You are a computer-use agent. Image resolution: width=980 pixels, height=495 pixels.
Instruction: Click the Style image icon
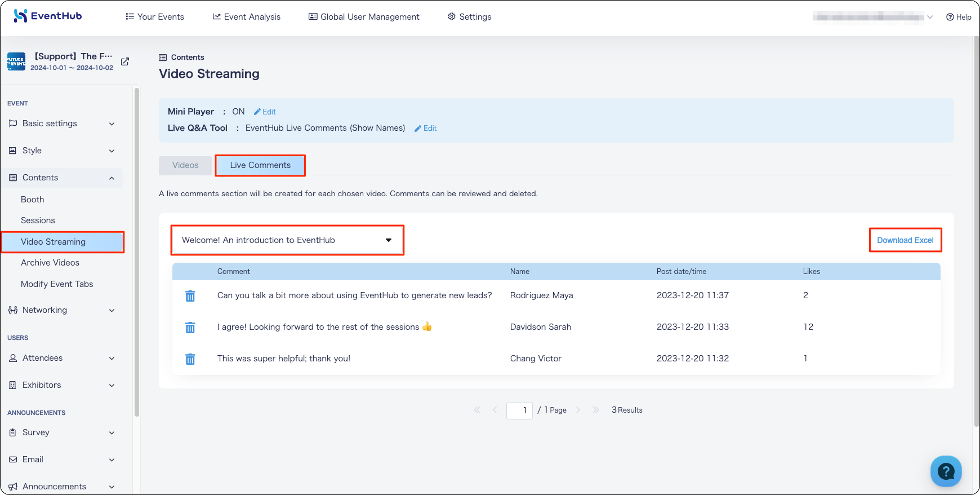pyautogui.click(x=13, y=151)
